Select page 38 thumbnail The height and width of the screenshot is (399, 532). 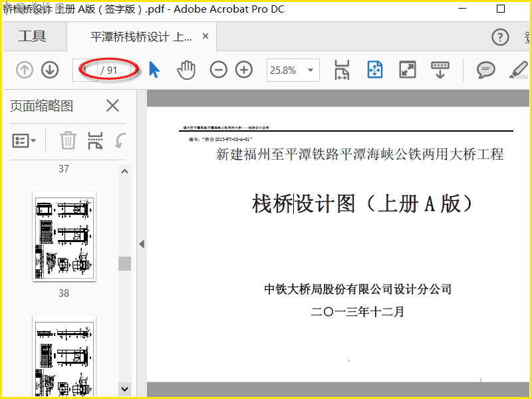pos(64,237)
